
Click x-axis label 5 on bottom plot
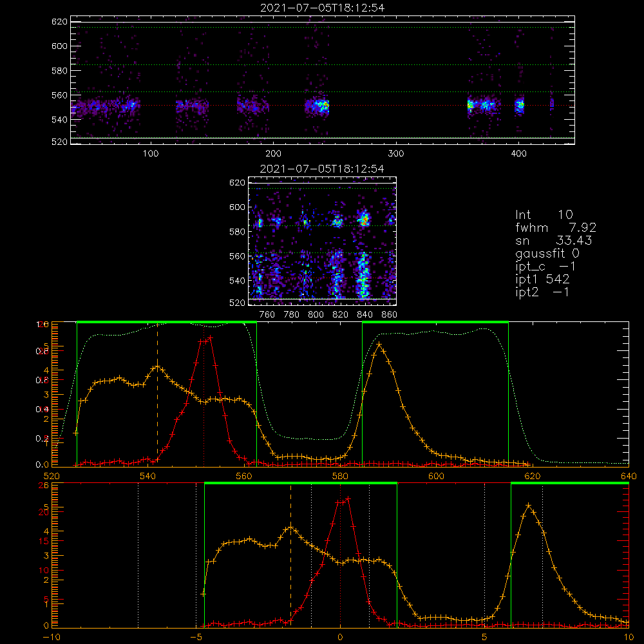(x=485, y=638)
